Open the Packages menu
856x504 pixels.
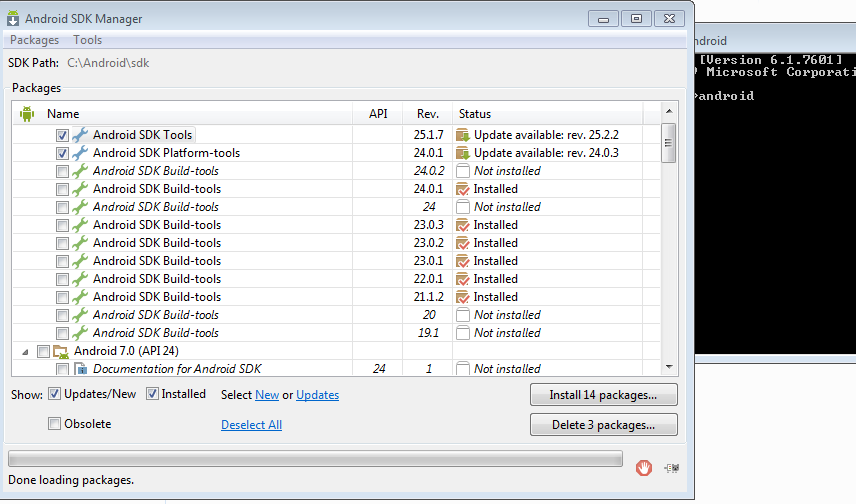[x=34, y=40]
